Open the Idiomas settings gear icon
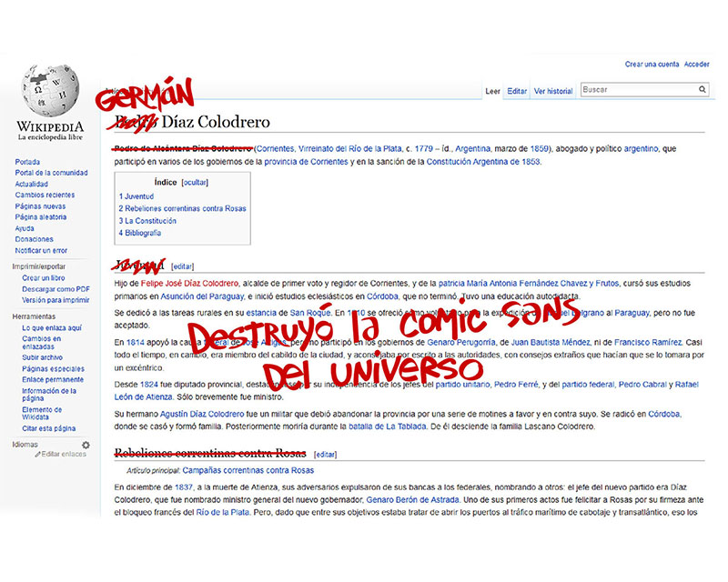This screenshot has height=582, width=728. point(86,445)
